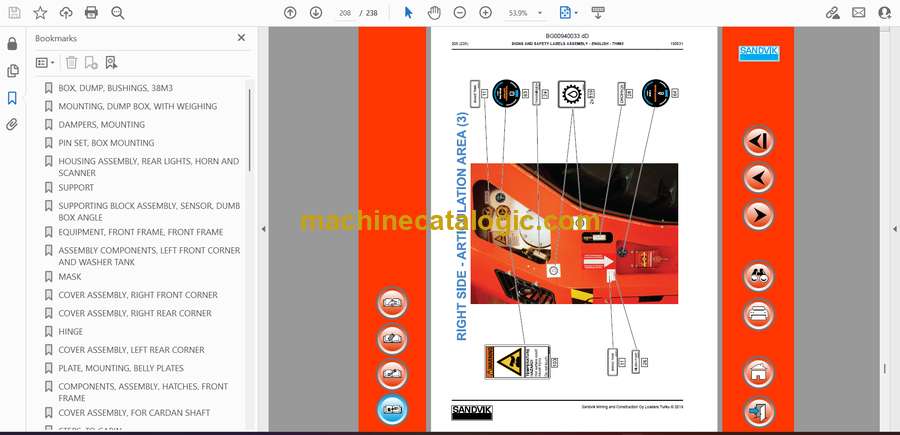Screen dimensions: 900x435
Task: Open the find text search tool
Action: [118, 13]
